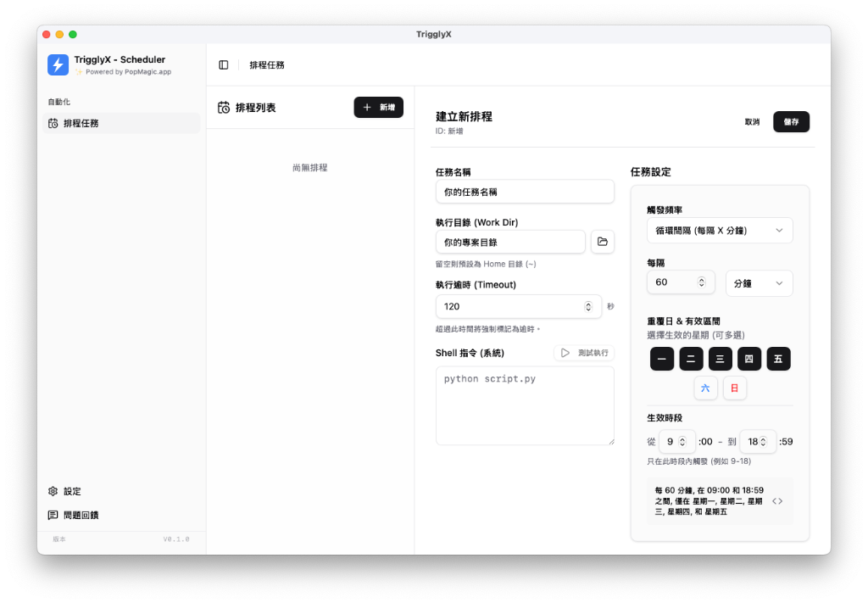Click the 任務名稱 task name field
Screen dimensions: 868x603
(525, 192)
